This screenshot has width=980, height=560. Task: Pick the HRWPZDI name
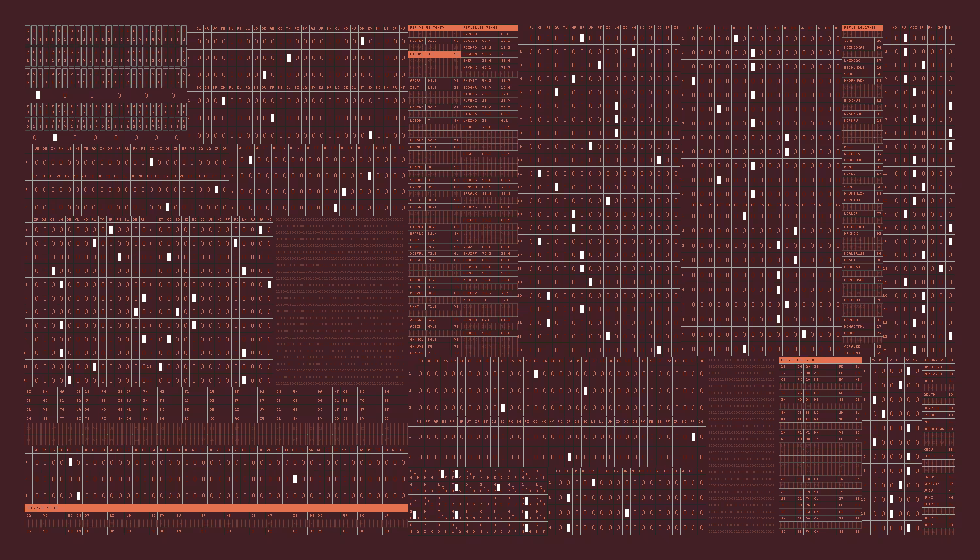[932, 408]
